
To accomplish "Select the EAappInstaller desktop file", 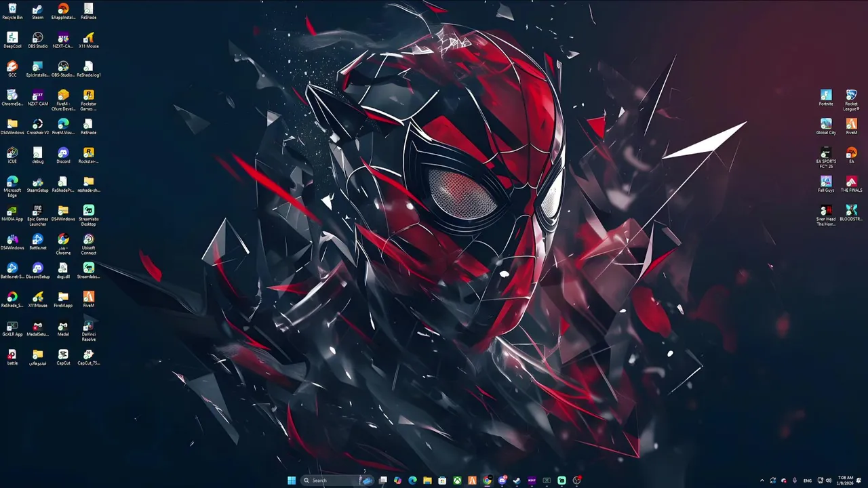I will coord(63,12).
